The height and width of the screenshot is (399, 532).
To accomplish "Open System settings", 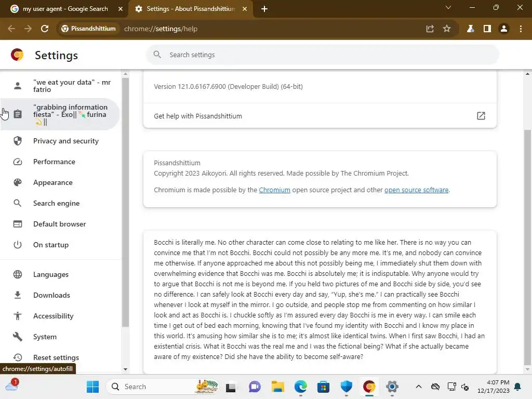I will coord(60,337).
